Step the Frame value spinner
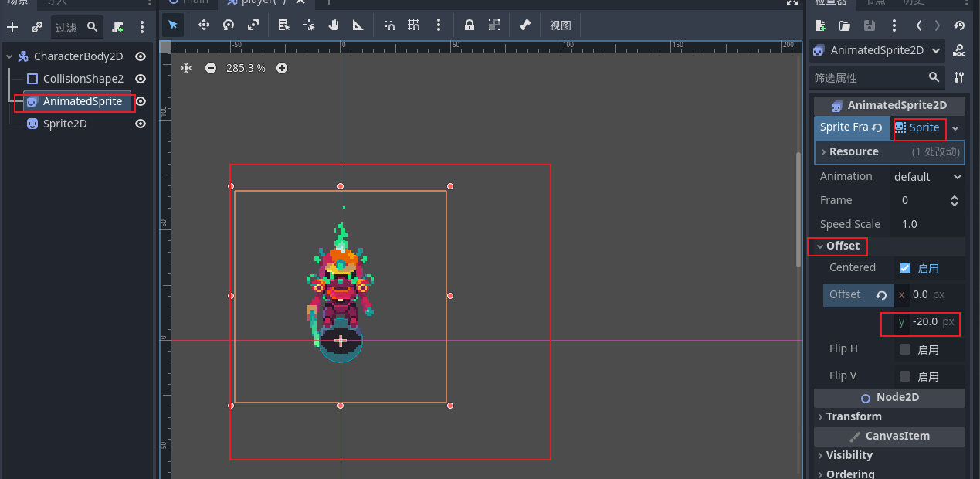The width and height of the screenshot is (980, 479). point(955,200)
